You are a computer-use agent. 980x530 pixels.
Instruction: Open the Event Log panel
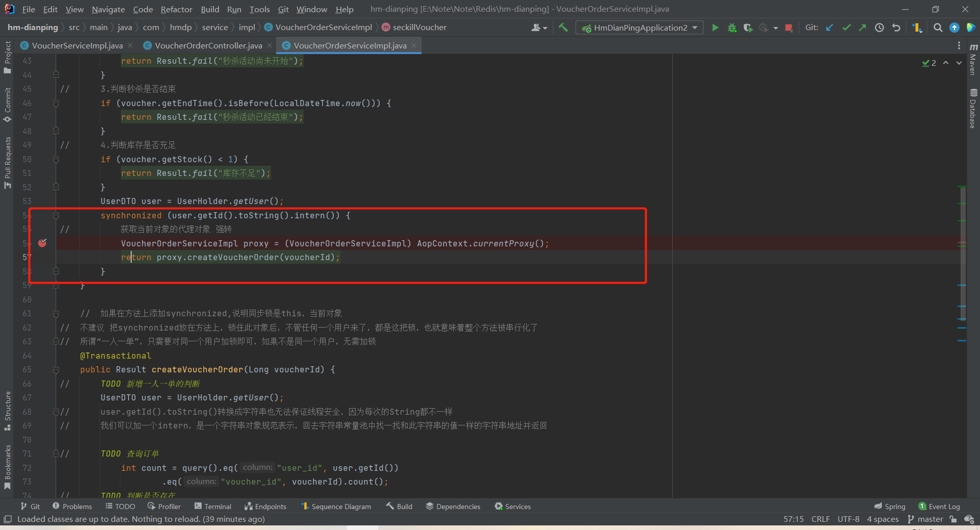(x=939, y=506)
